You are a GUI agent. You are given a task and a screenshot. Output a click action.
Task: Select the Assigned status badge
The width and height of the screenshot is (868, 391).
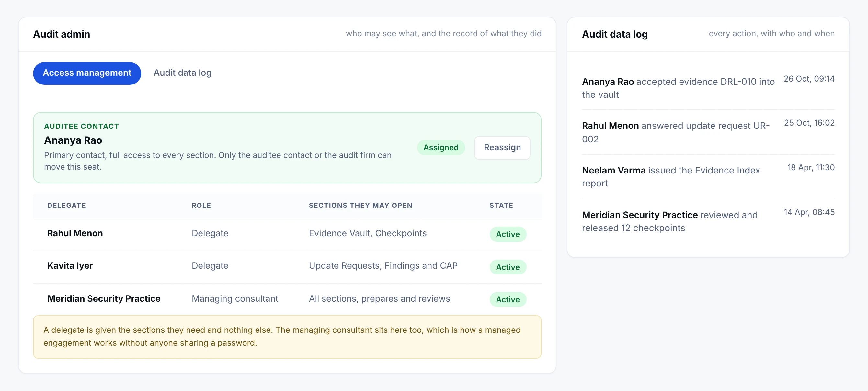point(440,148)
